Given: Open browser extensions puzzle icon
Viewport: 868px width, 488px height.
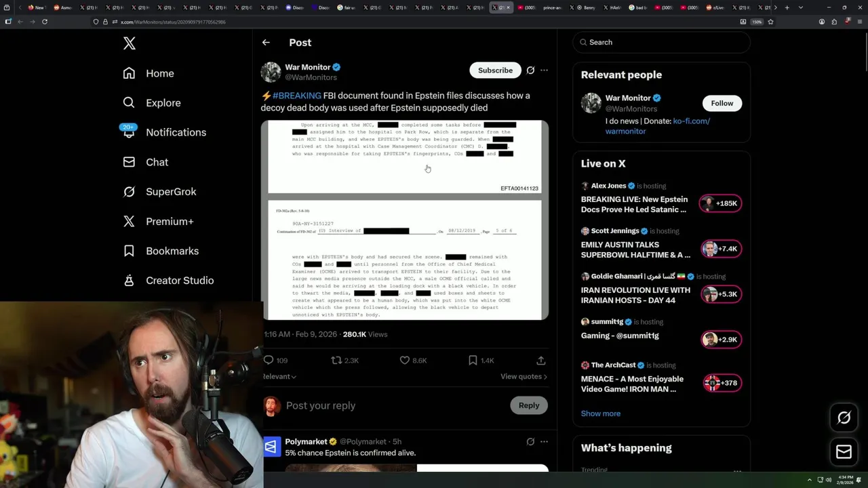Looking at the screenshot, I should click(834, 22).
